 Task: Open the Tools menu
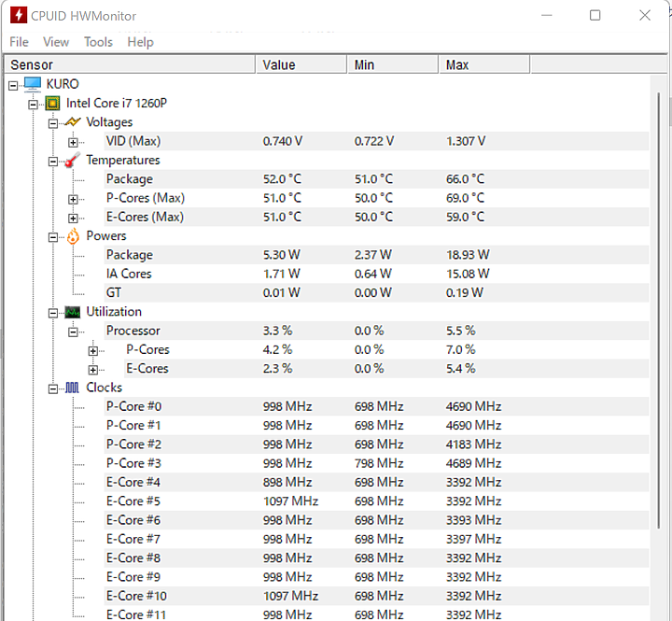point(98,42)
